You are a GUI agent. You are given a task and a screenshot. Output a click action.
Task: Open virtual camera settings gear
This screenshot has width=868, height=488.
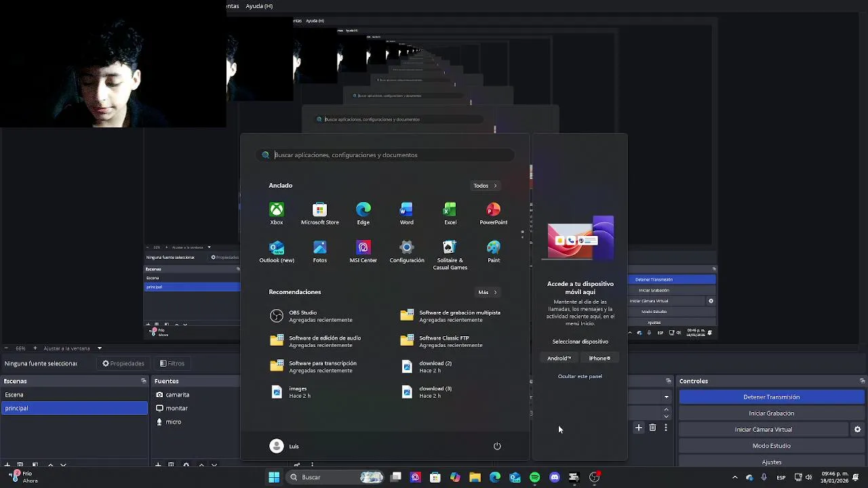point(857,430)
